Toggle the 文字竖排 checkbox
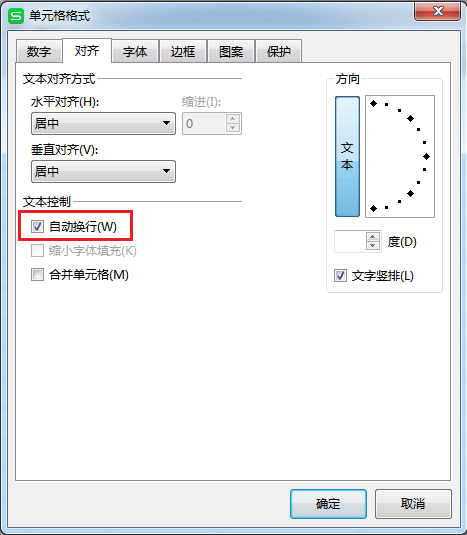Screen dimensions: 467x535 coord(340,275)
